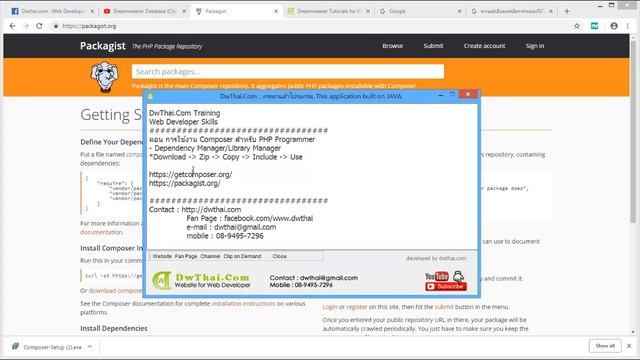The width and height of the screenshot is (640, 360).
Task: Expand Composer-Setup download options chevron
Action: tap(90, 347)
